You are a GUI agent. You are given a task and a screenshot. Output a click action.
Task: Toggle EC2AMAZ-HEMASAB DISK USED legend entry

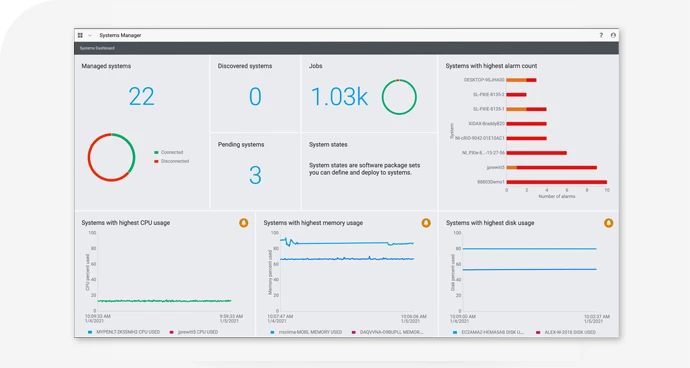pos(488,332)
